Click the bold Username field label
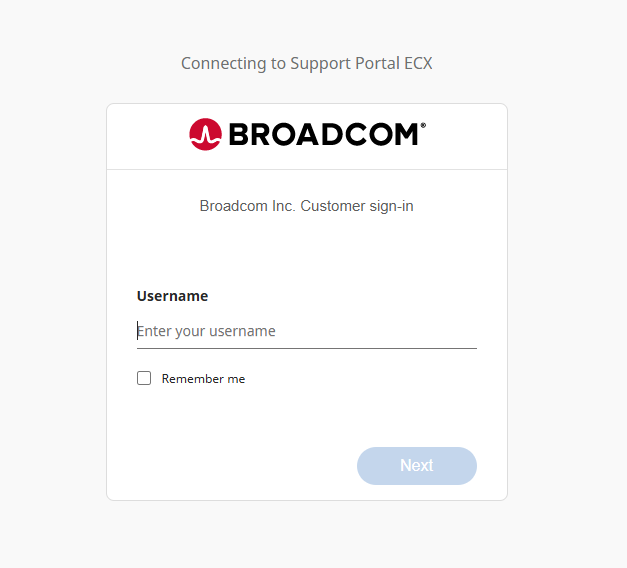 pyautogui.click(x=172, y=296)
